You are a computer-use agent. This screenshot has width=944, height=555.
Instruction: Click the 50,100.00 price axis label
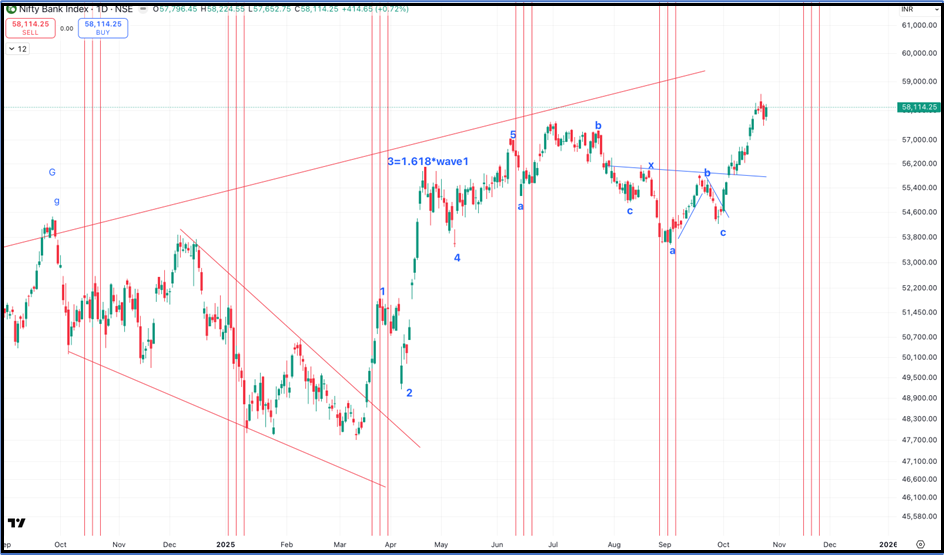tap(921, 357)
